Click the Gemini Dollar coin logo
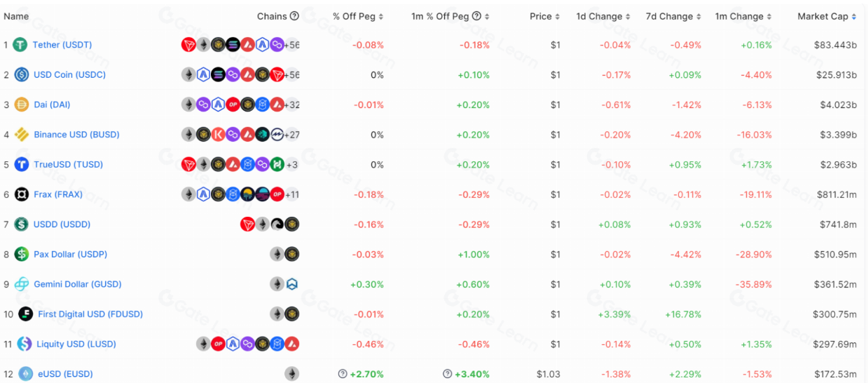Viewport: 868px width, 383px height. click(21, 284)
